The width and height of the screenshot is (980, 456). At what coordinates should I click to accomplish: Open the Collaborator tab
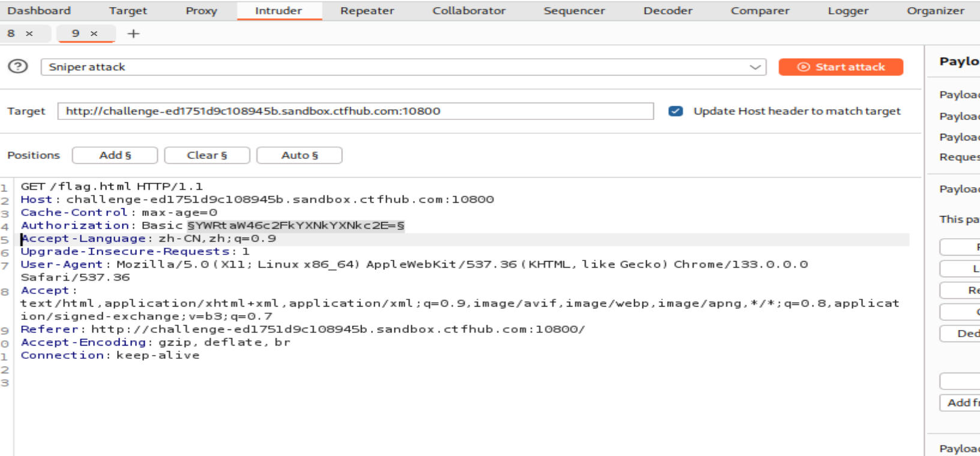tap(469, 11)
